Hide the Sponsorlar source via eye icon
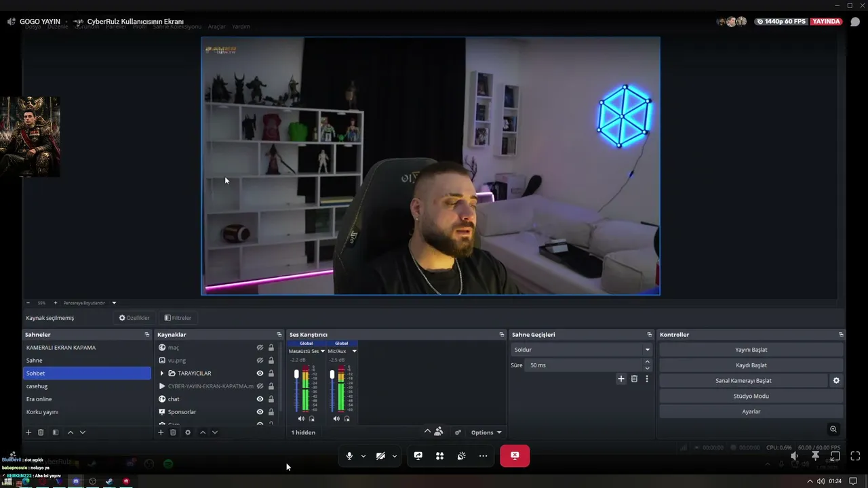The width and height of the screenshot is (868, 488). (260, 412)
